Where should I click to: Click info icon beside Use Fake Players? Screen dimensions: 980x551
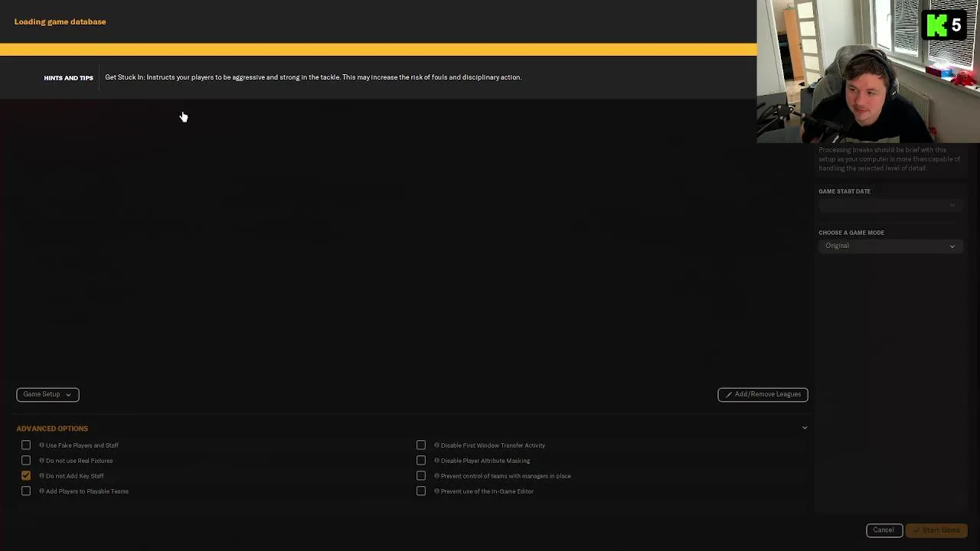[41, 445]
